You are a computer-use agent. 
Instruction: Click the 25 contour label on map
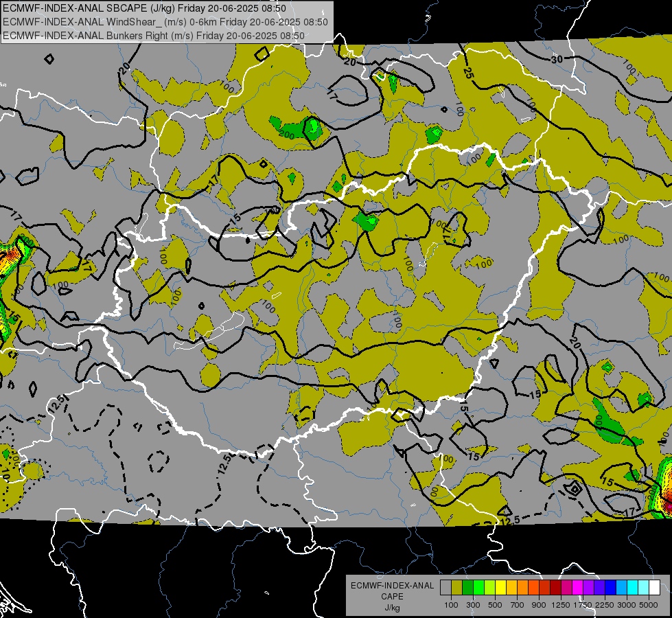(469, 73)
